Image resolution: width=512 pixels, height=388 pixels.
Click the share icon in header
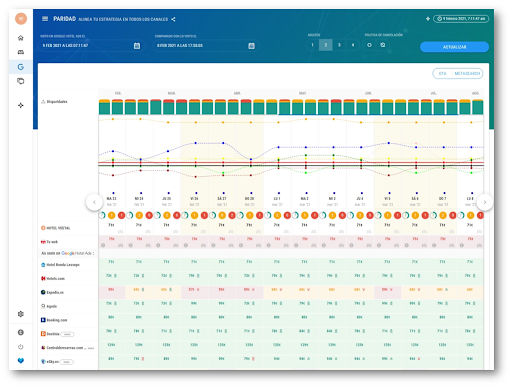click(173, 19)
